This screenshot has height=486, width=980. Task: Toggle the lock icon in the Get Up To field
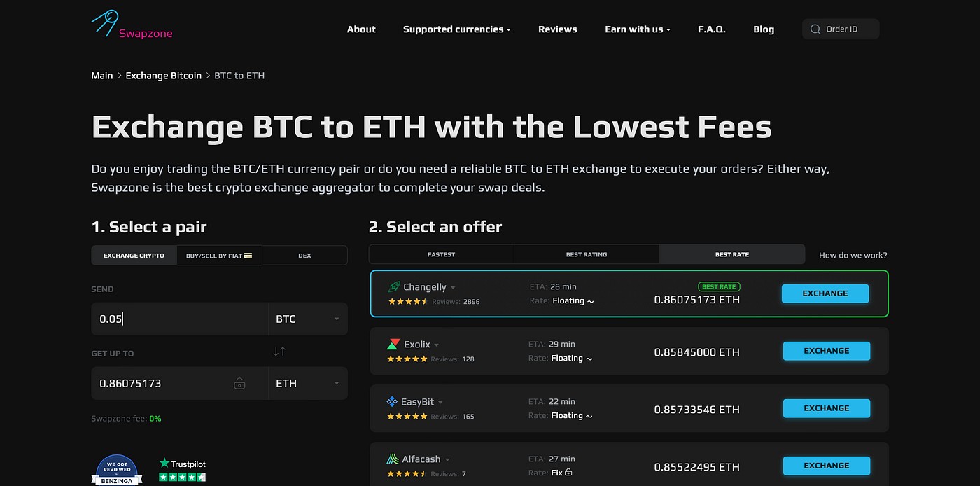239,384
